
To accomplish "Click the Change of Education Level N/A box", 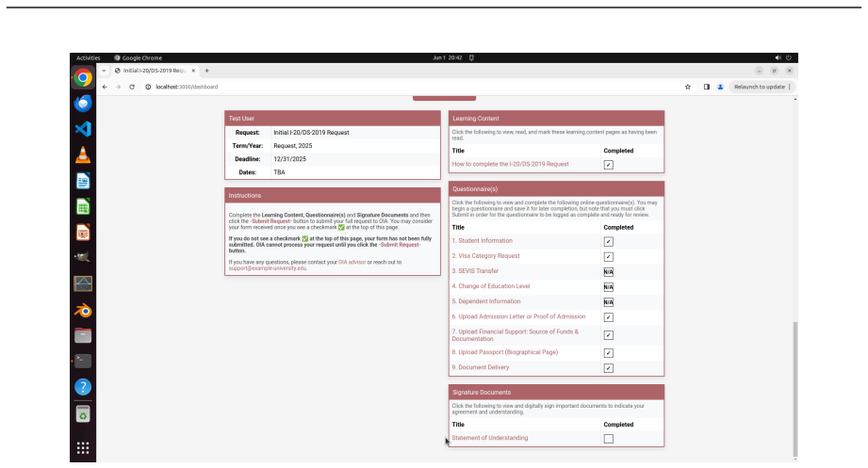I will point(609,287).
